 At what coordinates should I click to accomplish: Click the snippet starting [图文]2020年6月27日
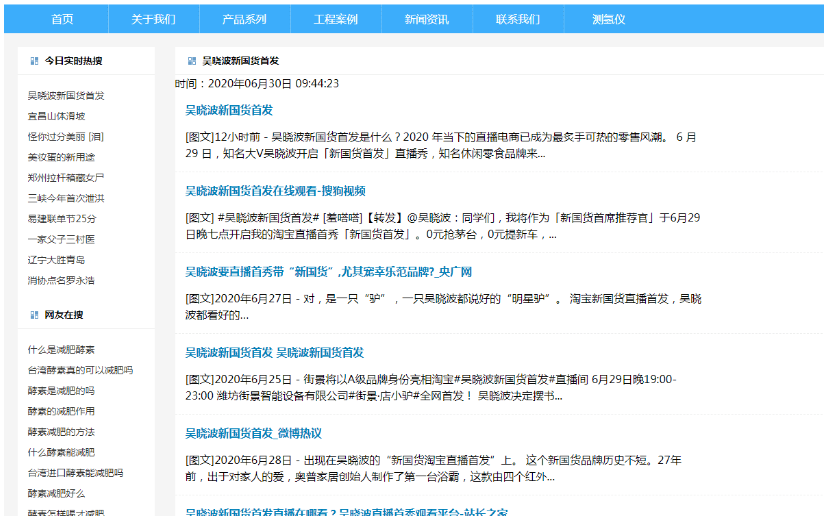pos(443,307)
